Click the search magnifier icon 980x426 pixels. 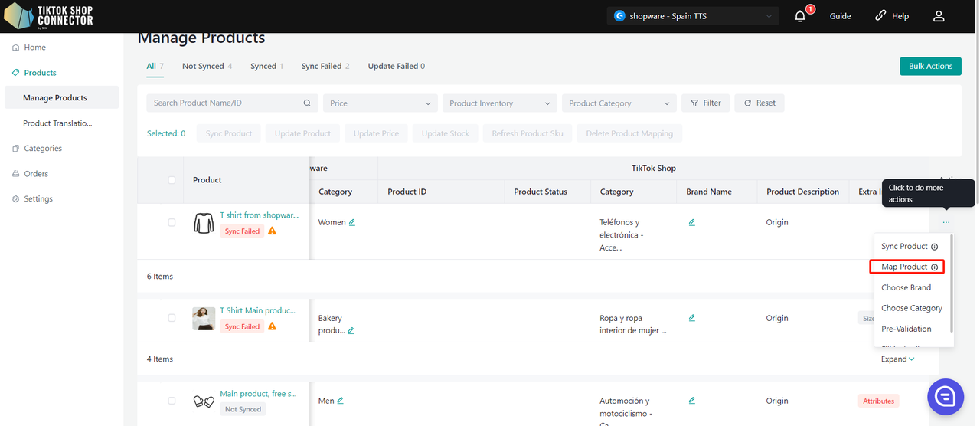(x=307, y=103)
